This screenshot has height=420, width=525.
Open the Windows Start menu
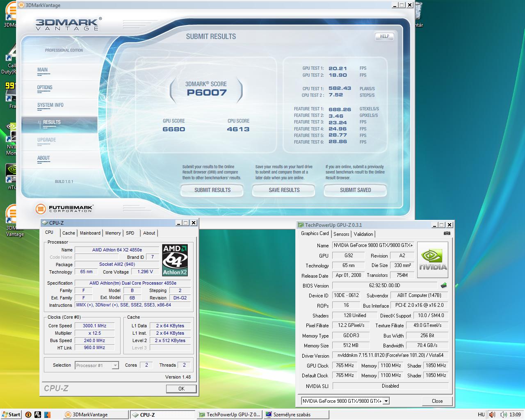pos(11,415)
